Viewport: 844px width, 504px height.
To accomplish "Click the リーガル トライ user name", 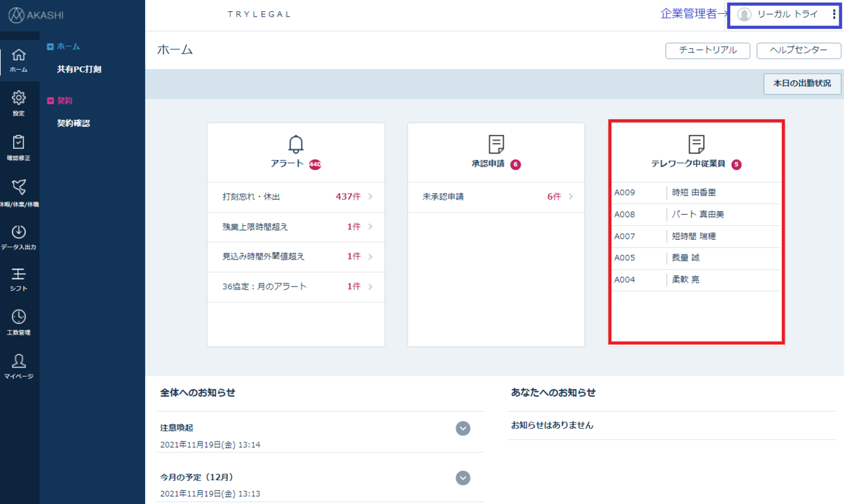I will pos(787,14).
